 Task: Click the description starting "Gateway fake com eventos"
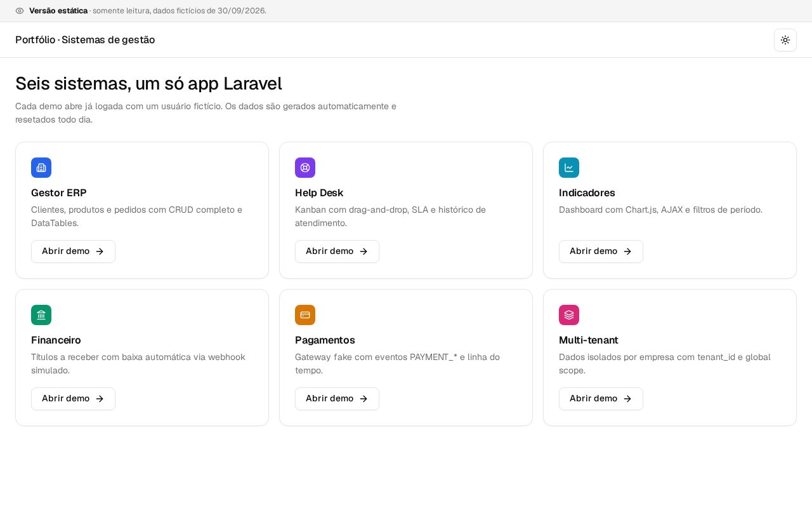coord(398,364)
